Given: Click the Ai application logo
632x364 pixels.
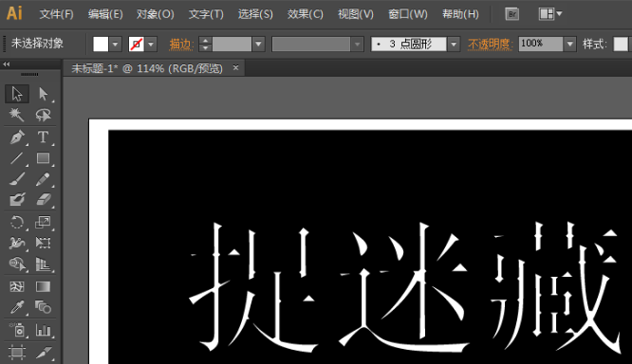Looking at the screenshot, I should coord(14,13).
